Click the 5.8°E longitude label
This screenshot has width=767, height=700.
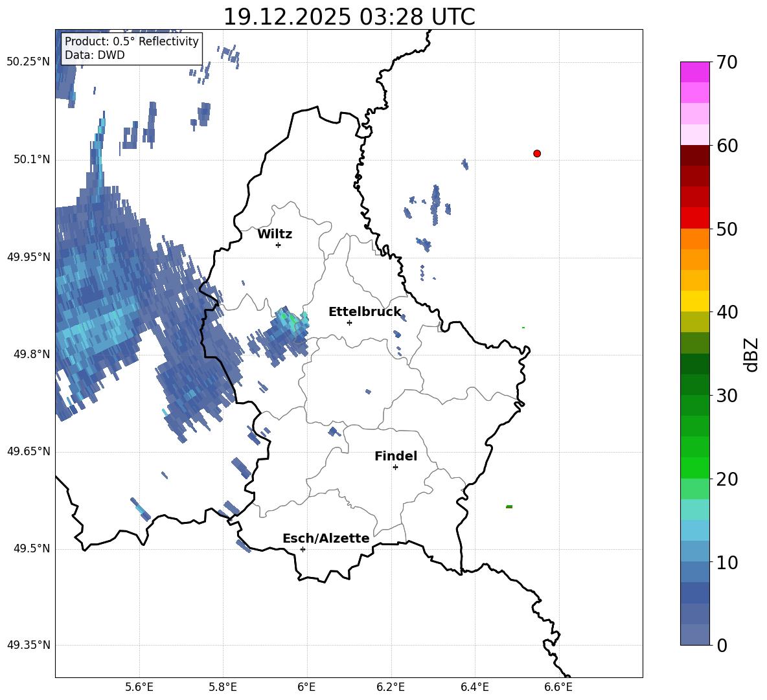(x=223, y=687)
